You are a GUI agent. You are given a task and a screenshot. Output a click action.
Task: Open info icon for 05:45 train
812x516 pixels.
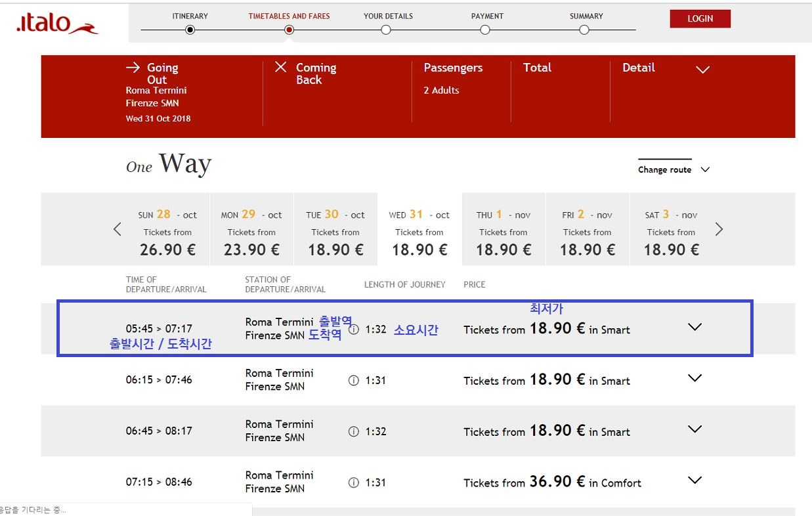[354, 330]
